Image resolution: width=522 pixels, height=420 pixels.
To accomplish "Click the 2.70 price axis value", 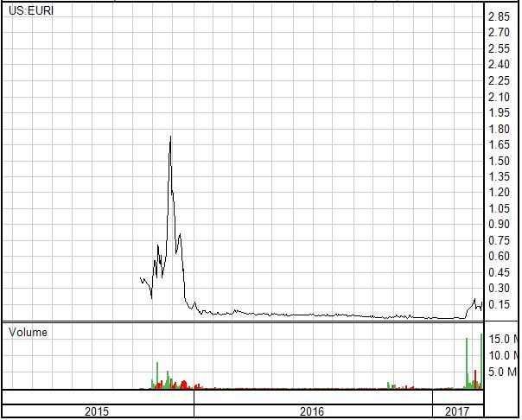I will pos(499,33).
